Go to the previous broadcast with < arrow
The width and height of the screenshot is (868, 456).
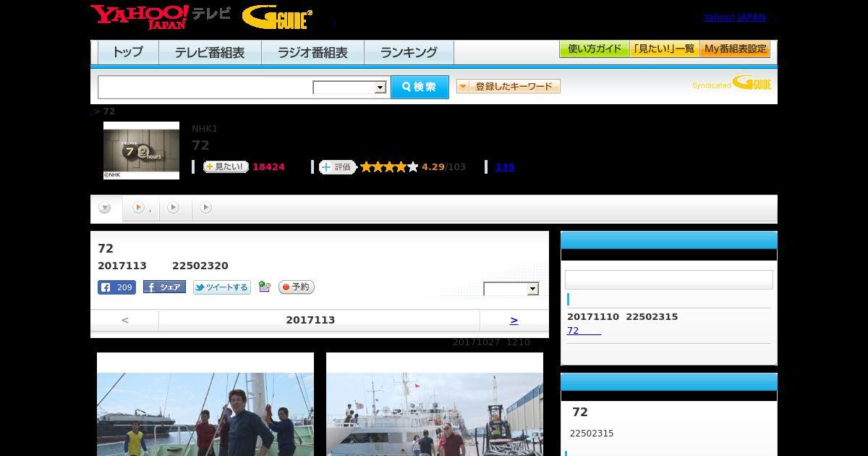coord(125,320)
